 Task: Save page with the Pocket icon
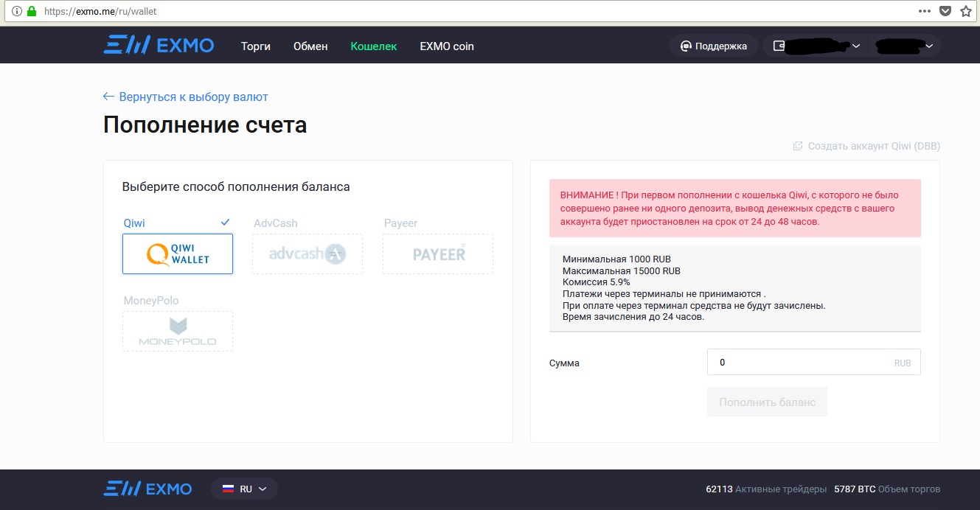945,11
